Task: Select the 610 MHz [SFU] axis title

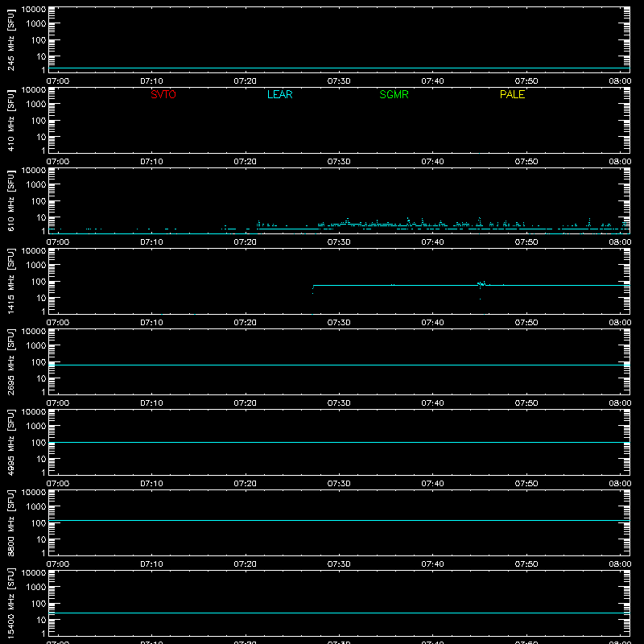Action: tap(10, 200)
